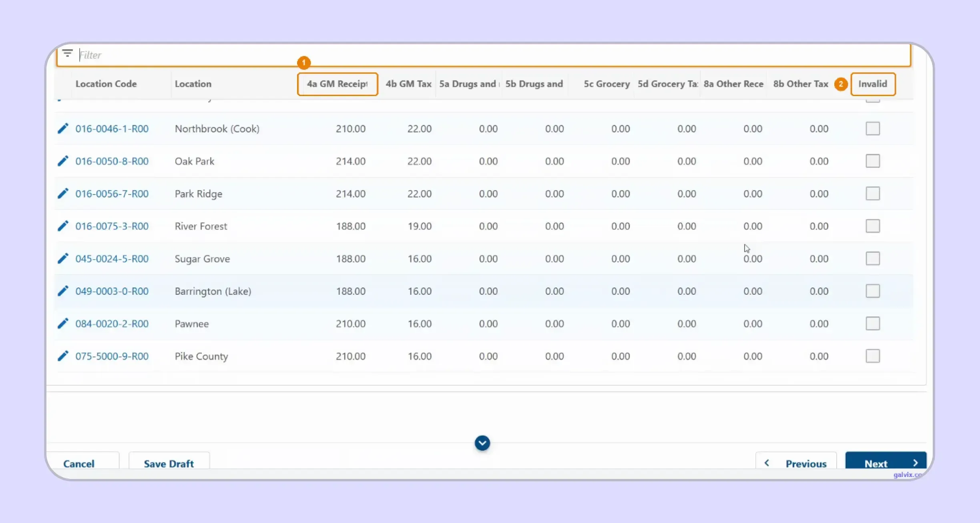Click the edit pencil for Park Ridge row
The height and width of the screenshot is (523, 980).
coord(63,193)
